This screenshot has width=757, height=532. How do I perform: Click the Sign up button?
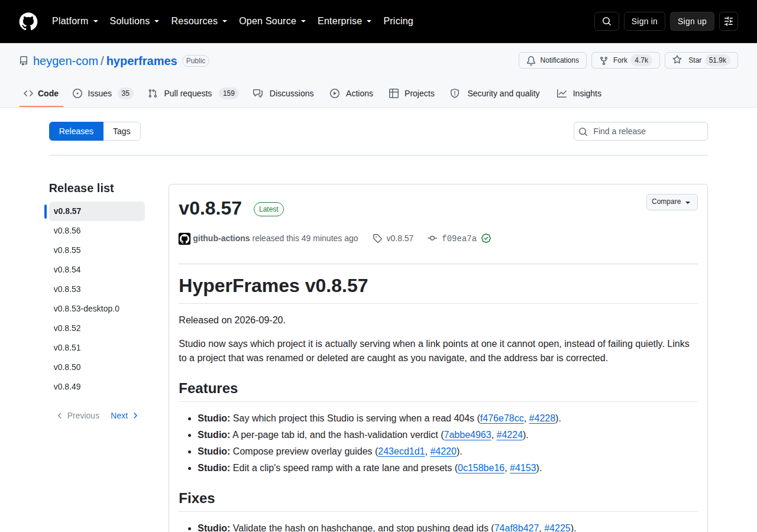[692, 21]
